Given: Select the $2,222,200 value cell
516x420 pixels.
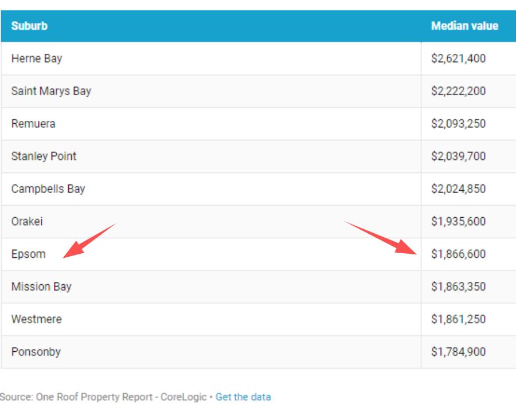Looking at the screenshot, I should pos(458,91).
